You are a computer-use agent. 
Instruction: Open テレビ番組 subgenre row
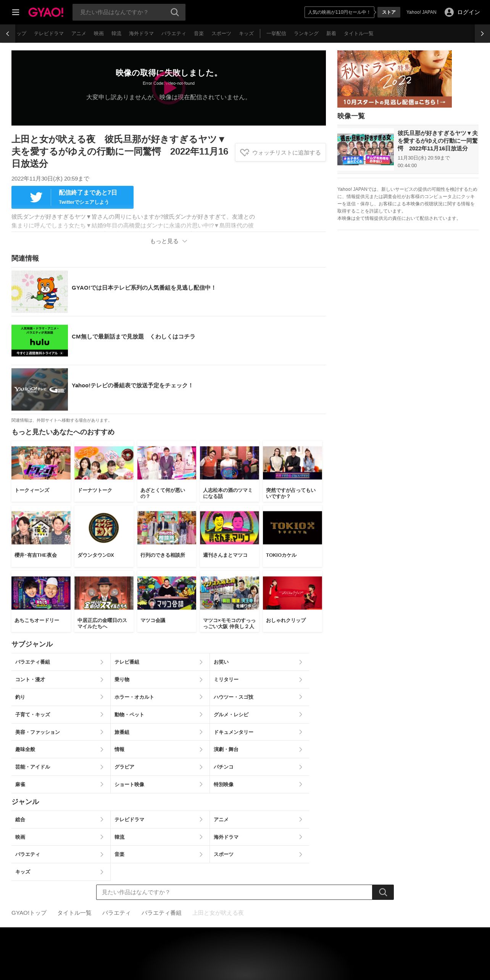point(160,662)
